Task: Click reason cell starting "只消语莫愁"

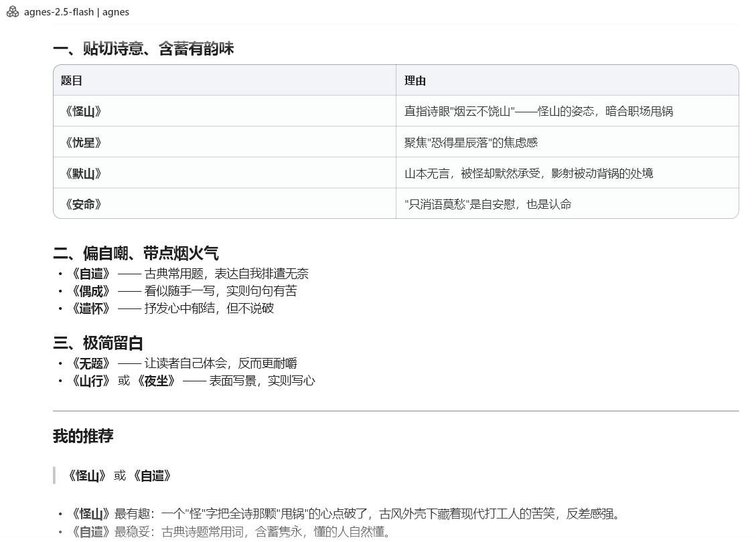Action: click(x=567, y=203)
